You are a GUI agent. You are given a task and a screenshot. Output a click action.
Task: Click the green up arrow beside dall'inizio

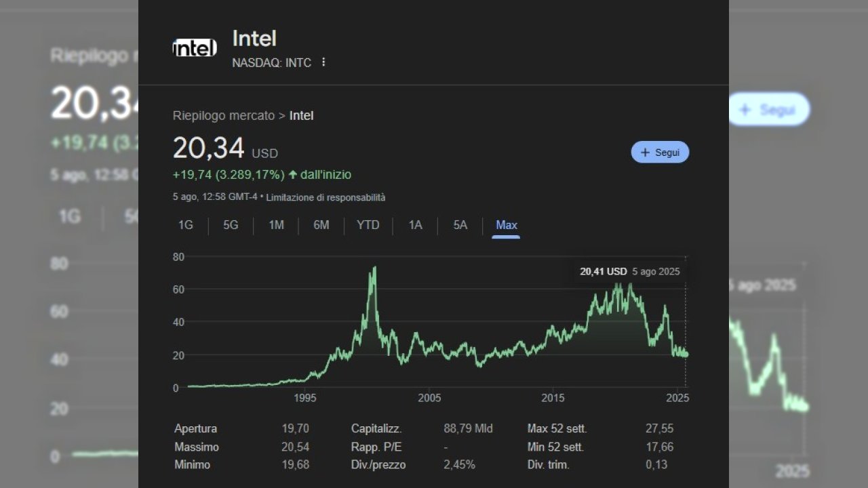click(x=292, y=174)
